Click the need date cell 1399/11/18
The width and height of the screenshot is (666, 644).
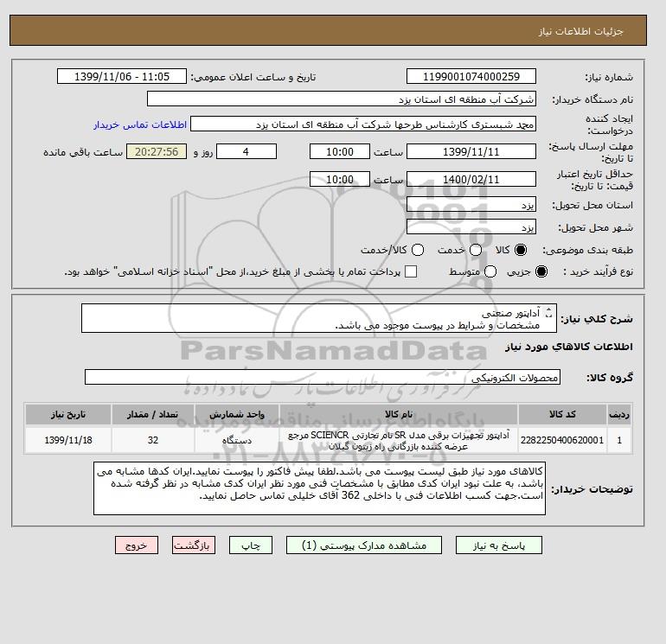(x=68, y=440)
